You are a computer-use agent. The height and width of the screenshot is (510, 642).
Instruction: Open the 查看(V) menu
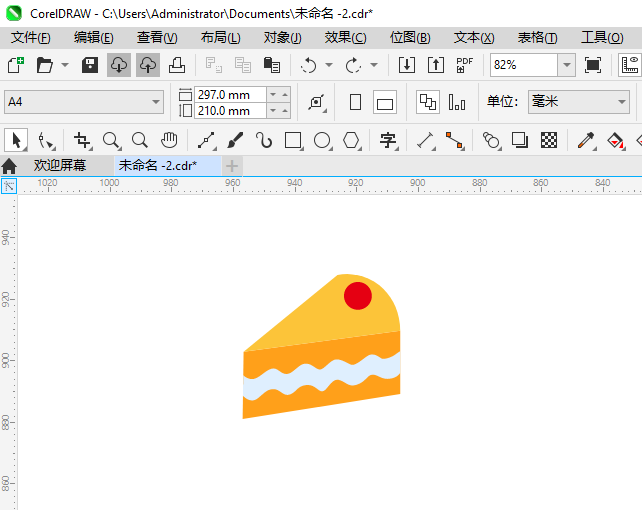157,38
